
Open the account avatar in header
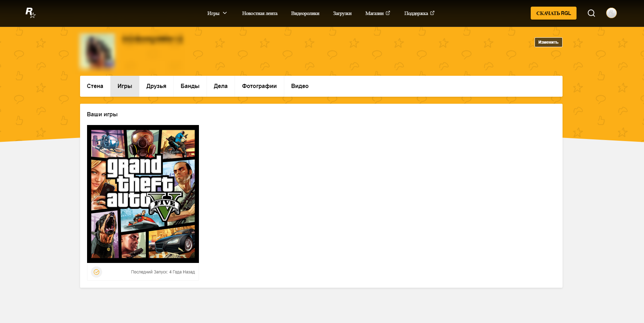(611, 13)
